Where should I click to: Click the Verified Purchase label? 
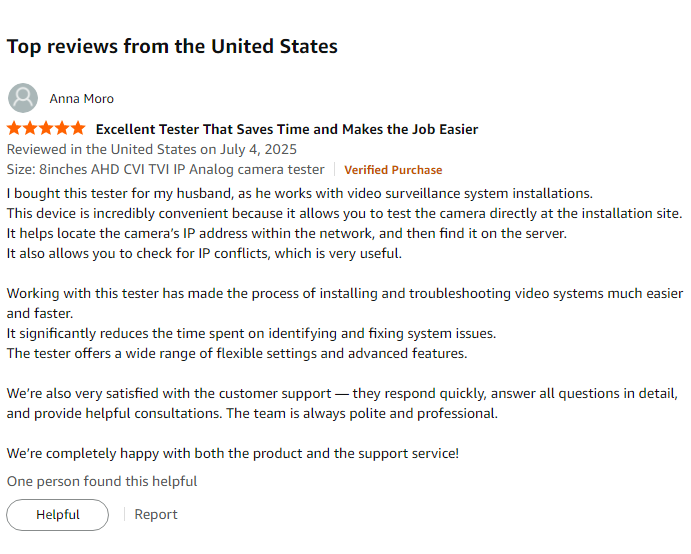click(x=393, y=170)
